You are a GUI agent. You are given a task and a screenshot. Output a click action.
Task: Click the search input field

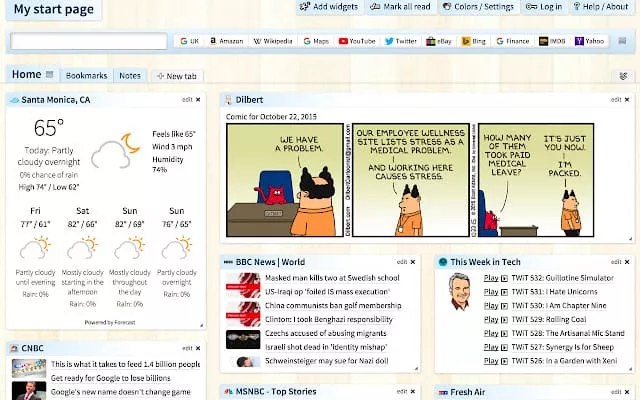89,42
